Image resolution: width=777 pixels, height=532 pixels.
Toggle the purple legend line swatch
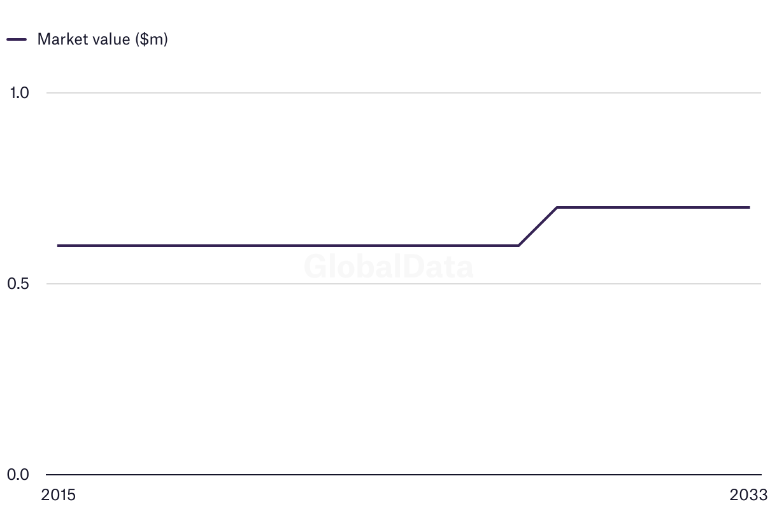pos(17,39)
